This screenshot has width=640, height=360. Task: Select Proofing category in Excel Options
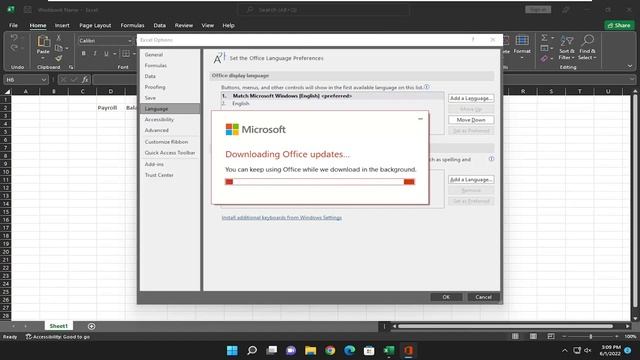[170, 87]
